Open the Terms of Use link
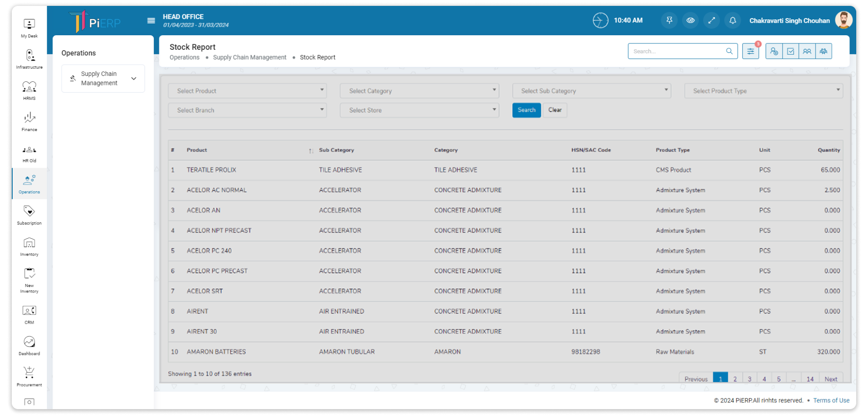This screenshot has height=415, width=868. (831, 401)
